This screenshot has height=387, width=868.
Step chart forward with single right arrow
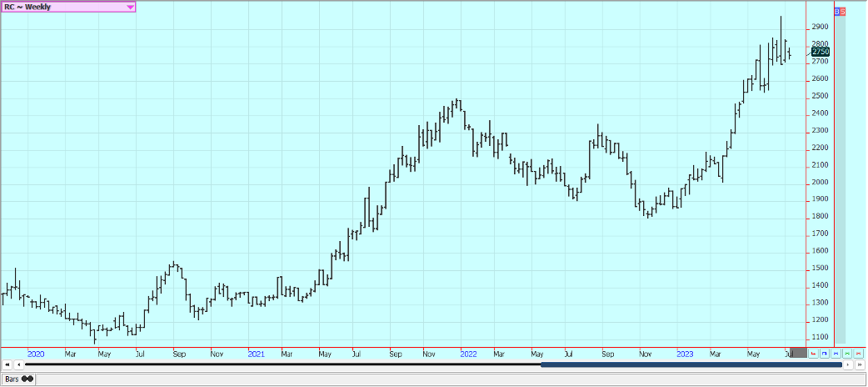848,364
